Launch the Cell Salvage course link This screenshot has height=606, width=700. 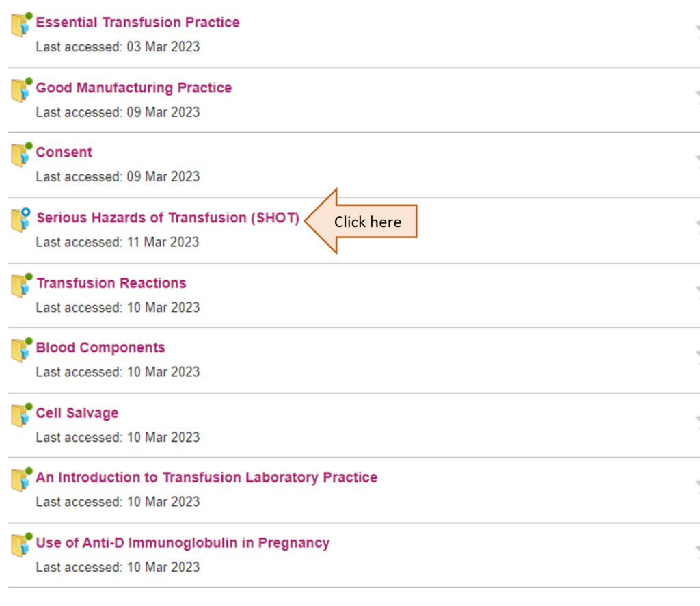pos(77,413)
